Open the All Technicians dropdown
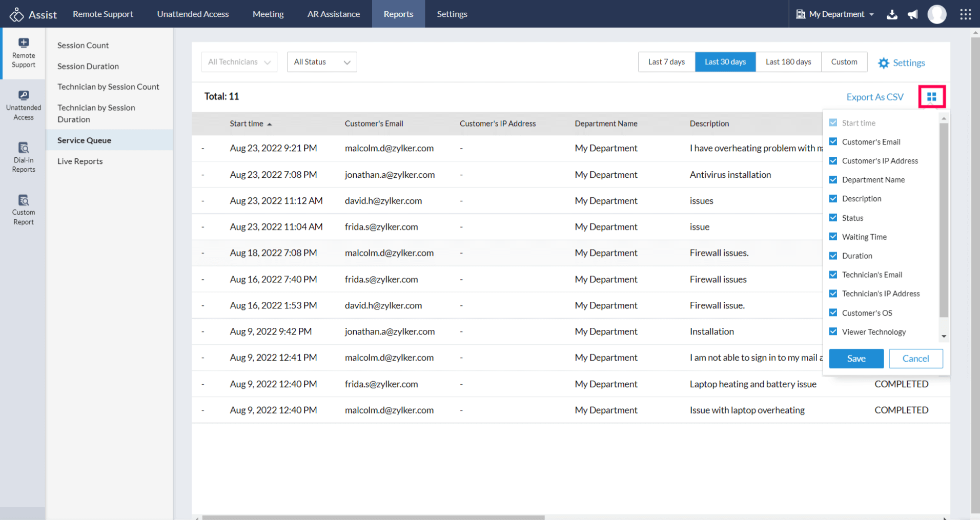980x520 pixels. coord(239,62)
